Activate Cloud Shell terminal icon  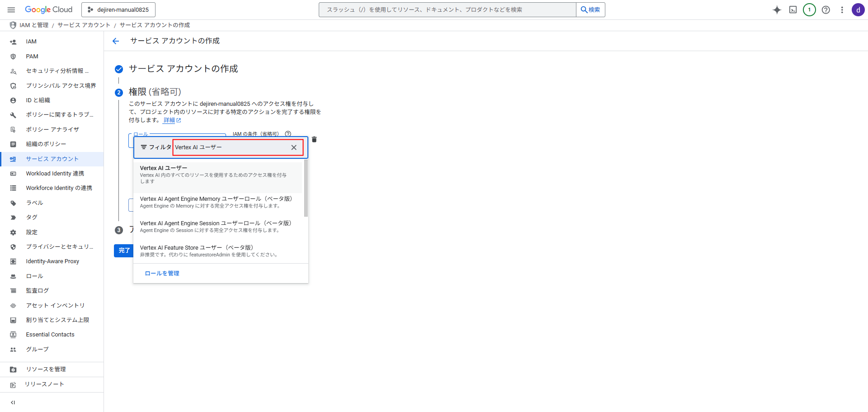[793, 10]
